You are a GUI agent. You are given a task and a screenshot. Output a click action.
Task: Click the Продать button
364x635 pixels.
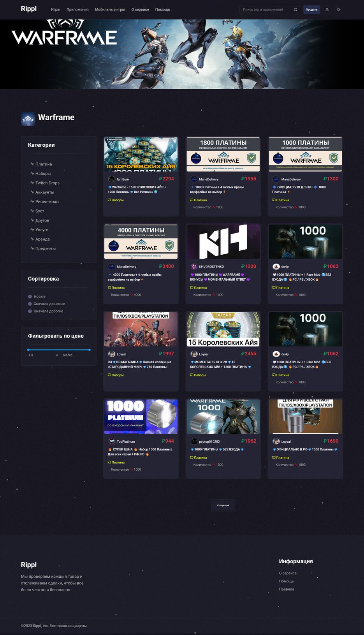point(311,9)
